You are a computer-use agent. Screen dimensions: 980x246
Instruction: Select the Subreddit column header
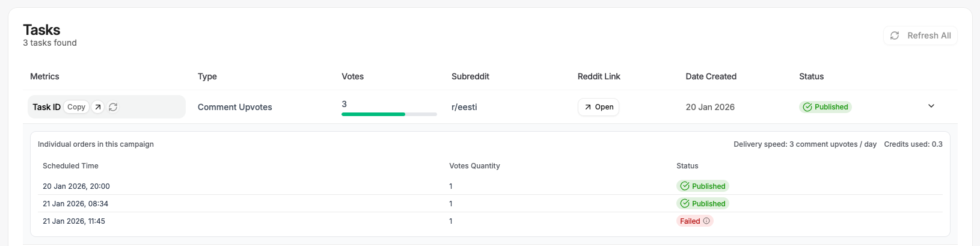click(470, 76)
